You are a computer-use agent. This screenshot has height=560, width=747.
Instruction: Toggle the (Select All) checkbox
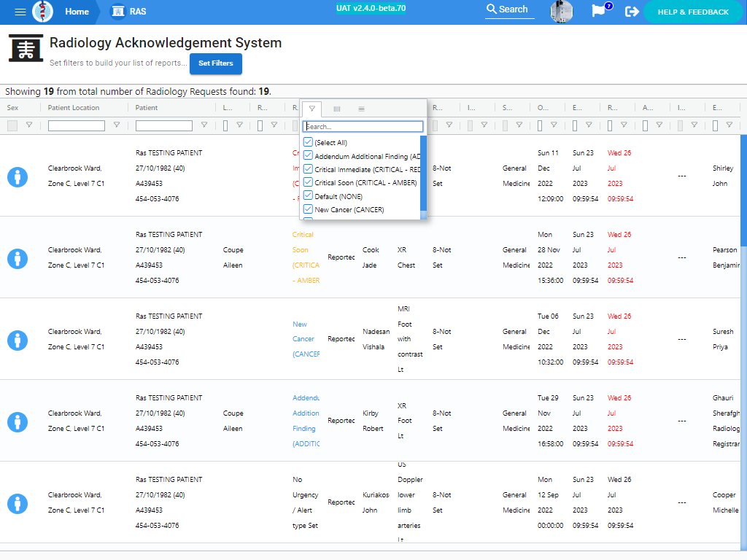point(309,142)
